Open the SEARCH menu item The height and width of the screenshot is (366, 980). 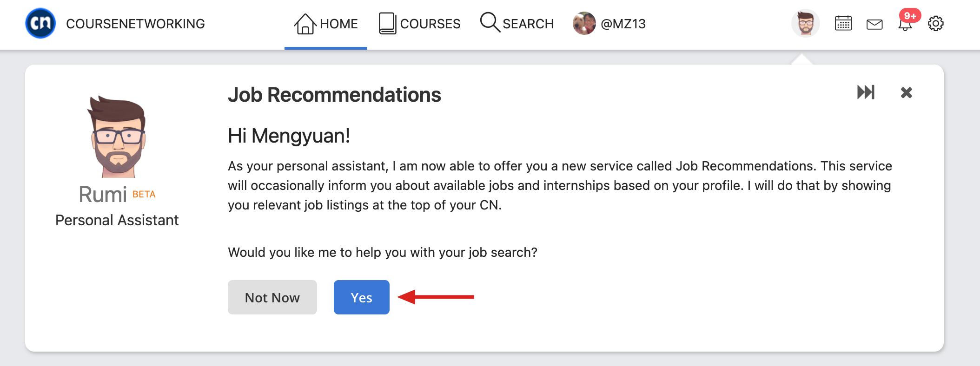click(517, 24)
